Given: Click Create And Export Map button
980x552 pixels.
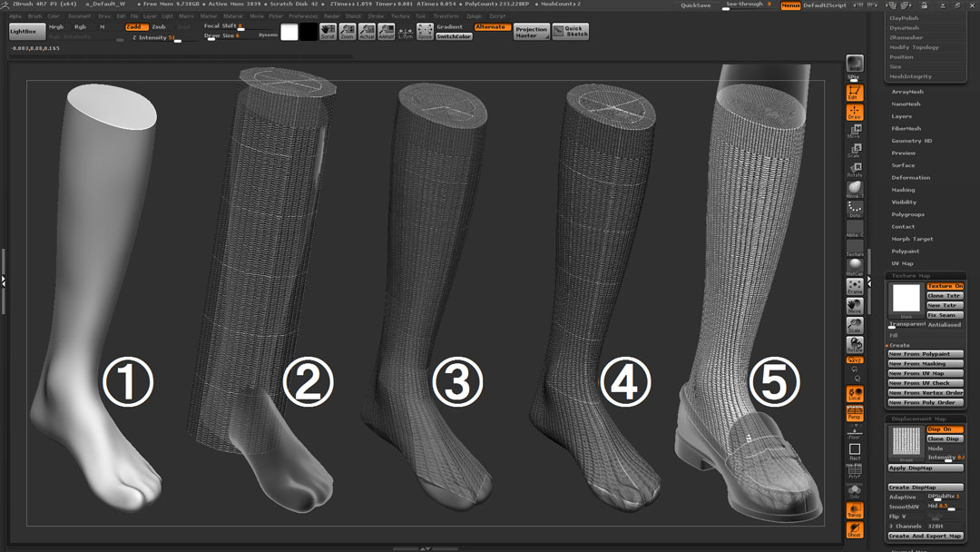Looking at the screenshot, I should 926,536.
